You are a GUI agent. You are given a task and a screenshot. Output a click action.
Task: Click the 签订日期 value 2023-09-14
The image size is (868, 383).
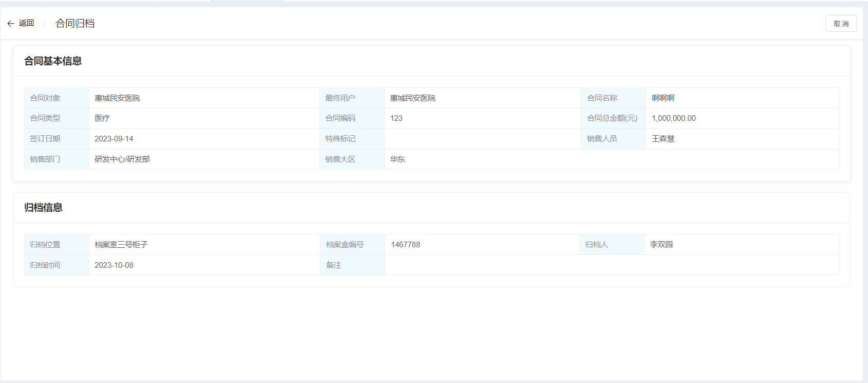pyautogui.click(x=114, y=139)
